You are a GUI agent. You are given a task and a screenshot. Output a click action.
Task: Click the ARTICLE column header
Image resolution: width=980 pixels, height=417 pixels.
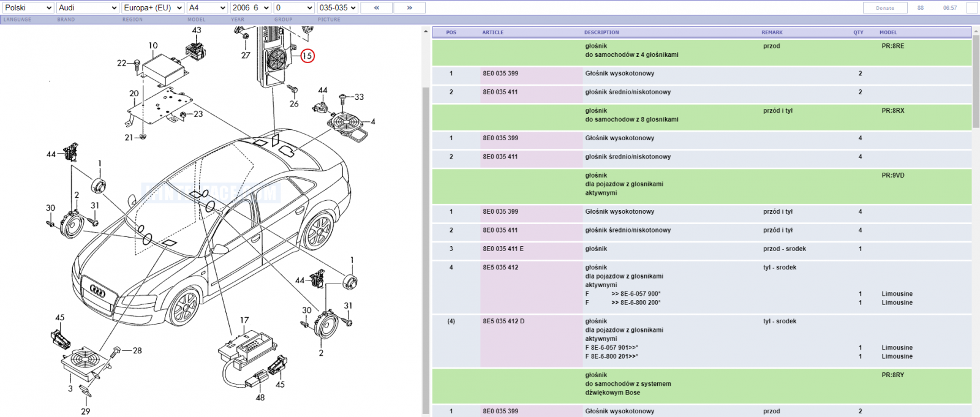493,32
